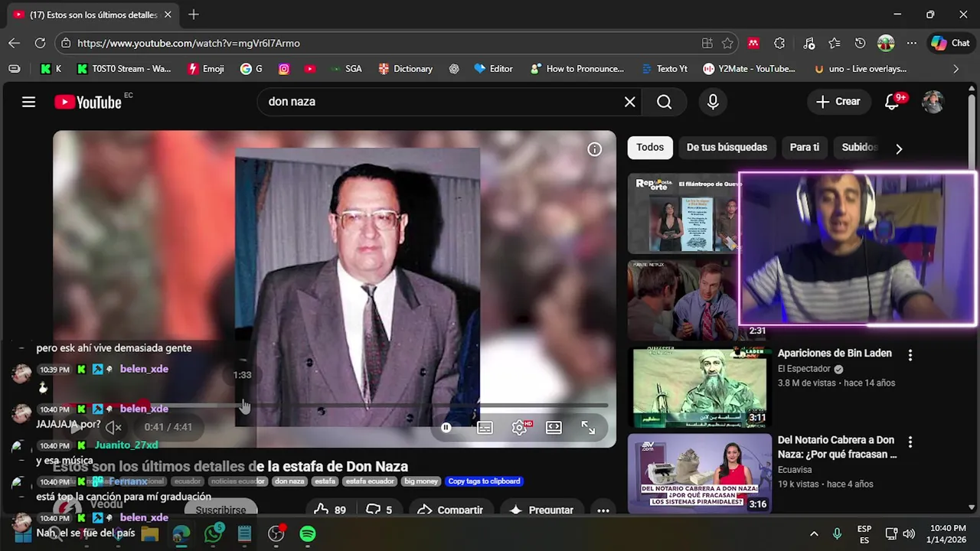The height and width of the screenshot is (551, 980).
Task: Select the Todos filter chip
Action: pos(650,147)
